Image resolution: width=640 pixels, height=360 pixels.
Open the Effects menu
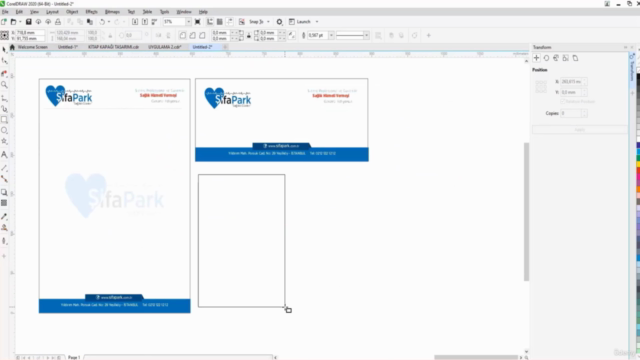click(91, 12)
